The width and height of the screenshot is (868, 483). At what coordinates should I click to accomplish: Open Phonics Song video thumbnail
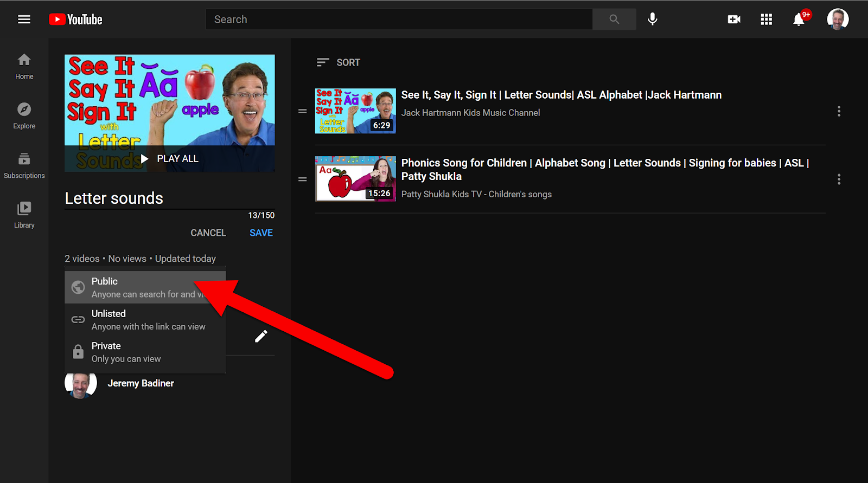(x=355, y=179)
